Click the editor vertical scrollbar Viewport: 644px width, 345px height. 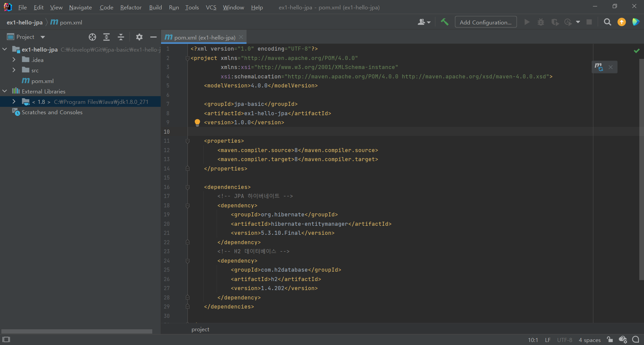click(641, 169)
